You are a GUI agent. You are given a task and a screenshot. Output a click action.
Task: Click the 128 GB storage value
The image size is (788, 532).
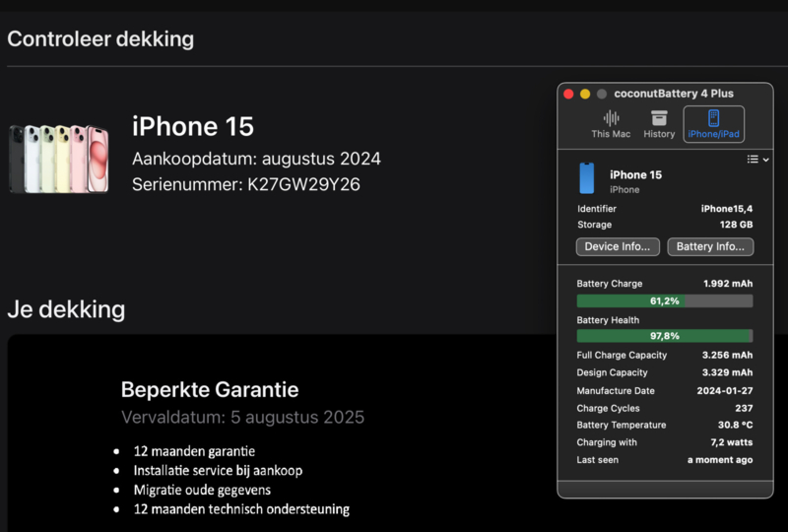736,225
